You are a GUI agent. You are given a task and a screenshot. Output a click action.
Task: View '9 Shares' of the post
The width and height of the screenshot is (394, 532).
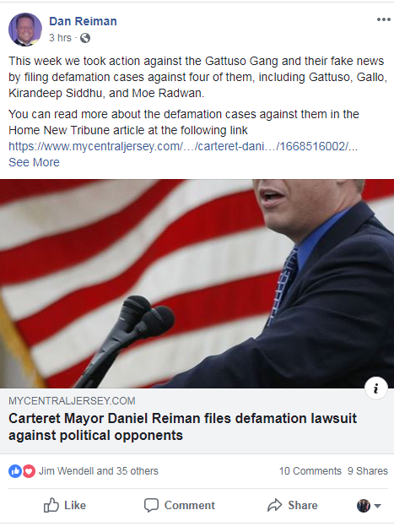(368, 471)
